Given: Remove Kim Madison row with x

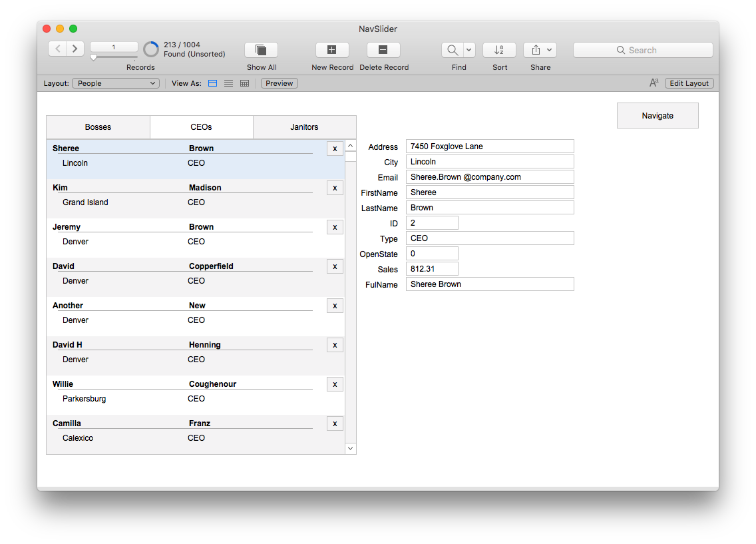Looking at the screenshot, I should [335, 188].
